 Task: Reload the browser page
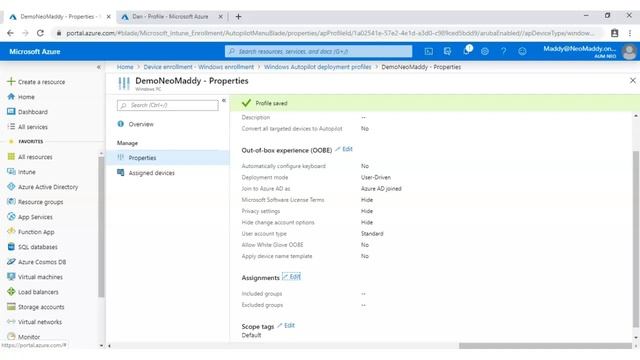tap(40, 33)
